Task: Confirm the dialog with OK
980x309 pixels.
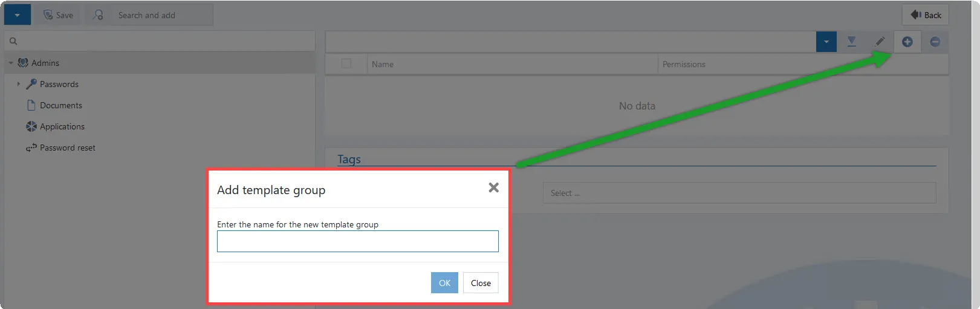Action: (444, 283)
